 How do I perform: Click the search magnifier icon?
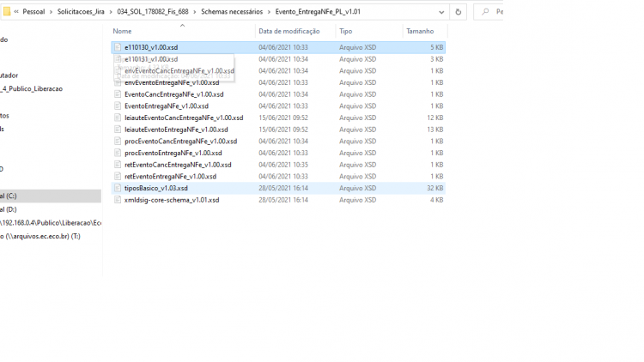point(485,12)
